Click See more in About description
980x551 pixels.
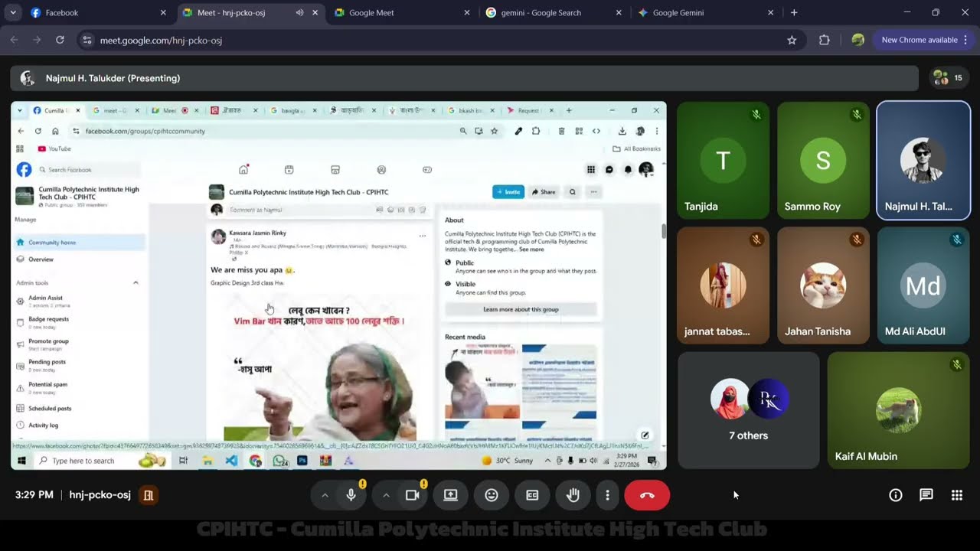[531, 249]
